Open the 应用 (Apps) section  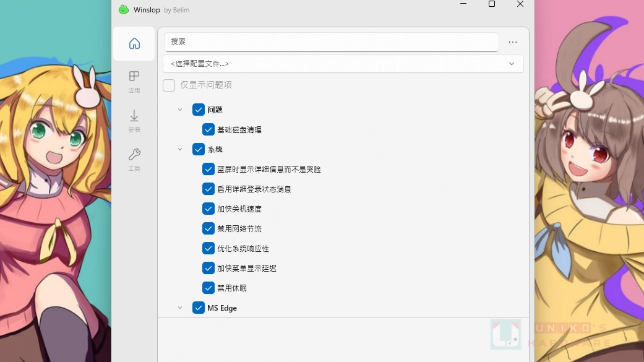(134, 81)
